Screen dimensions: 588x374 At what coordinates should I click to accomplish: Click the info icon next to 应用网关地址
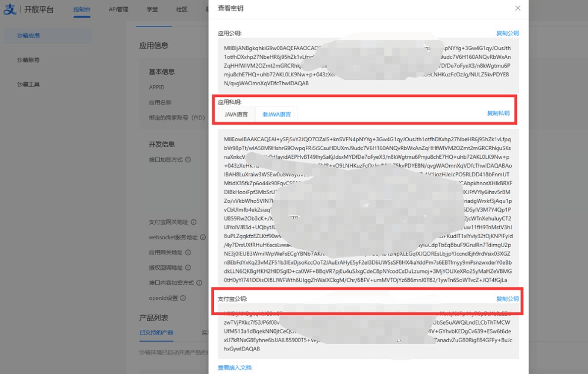point(188,252)
